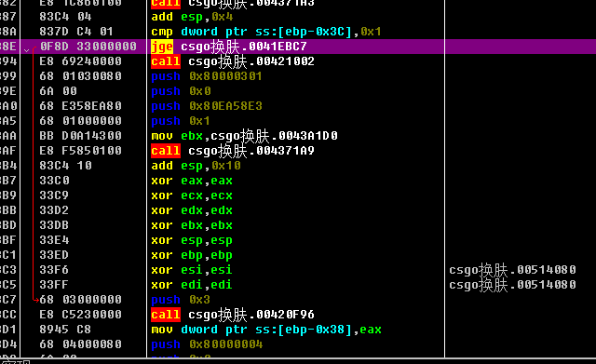Select hex bytes 33DB

[54, 225]
